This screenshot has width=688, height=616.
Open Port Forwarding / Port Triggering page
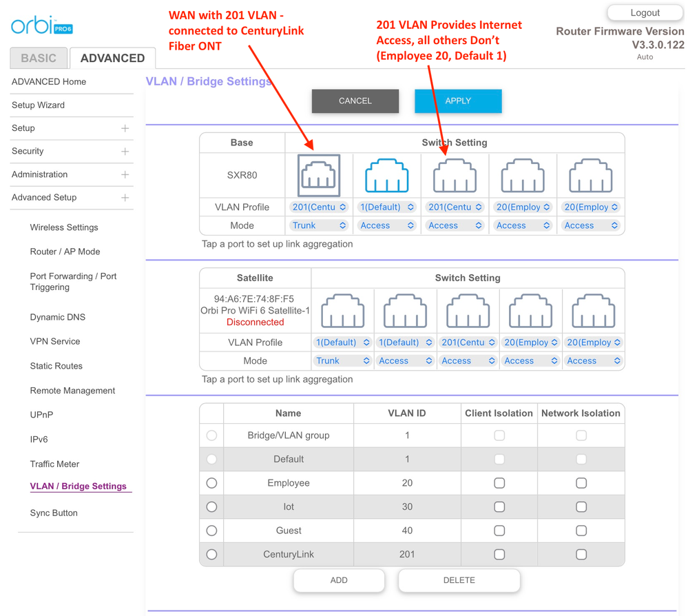(x=73, y=282)
